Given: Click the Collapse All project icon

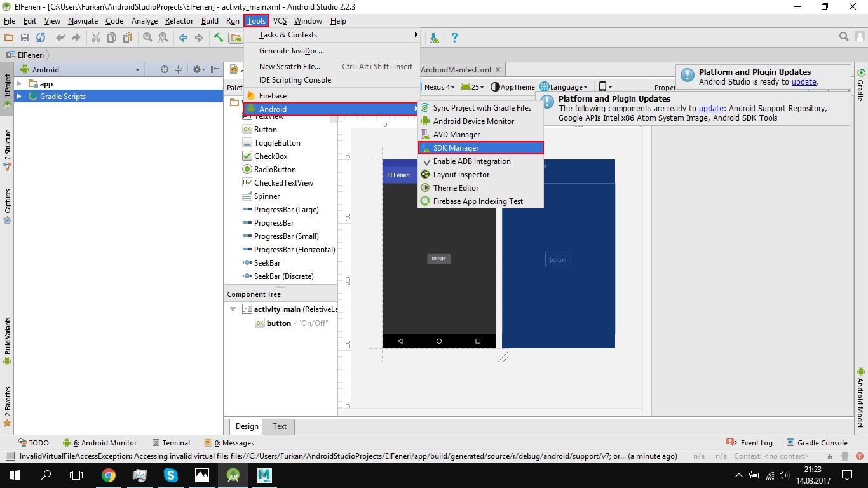Looking at the screenshot, I should point(179,70).
